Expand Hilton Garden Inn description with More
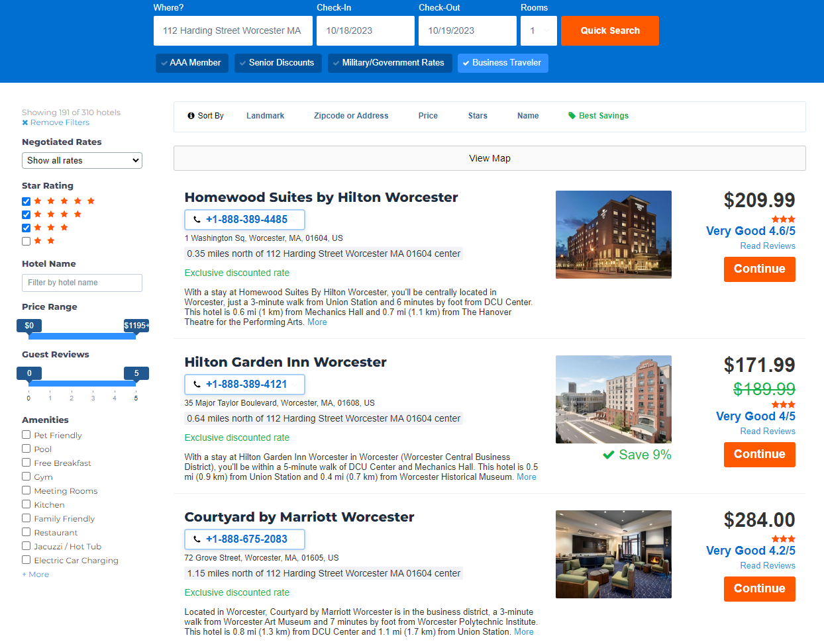The width and height of the screenshot is (824, 644). 527,477
